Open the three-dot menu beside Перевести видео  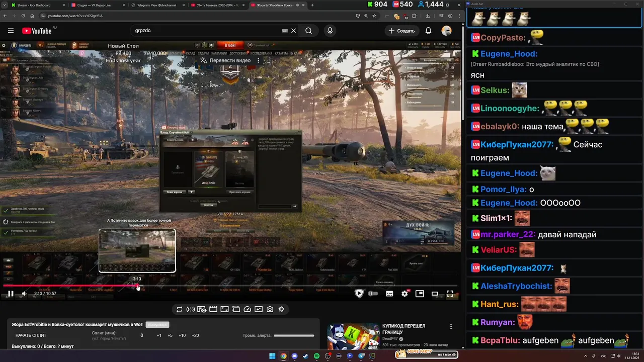tap(258, 60)
